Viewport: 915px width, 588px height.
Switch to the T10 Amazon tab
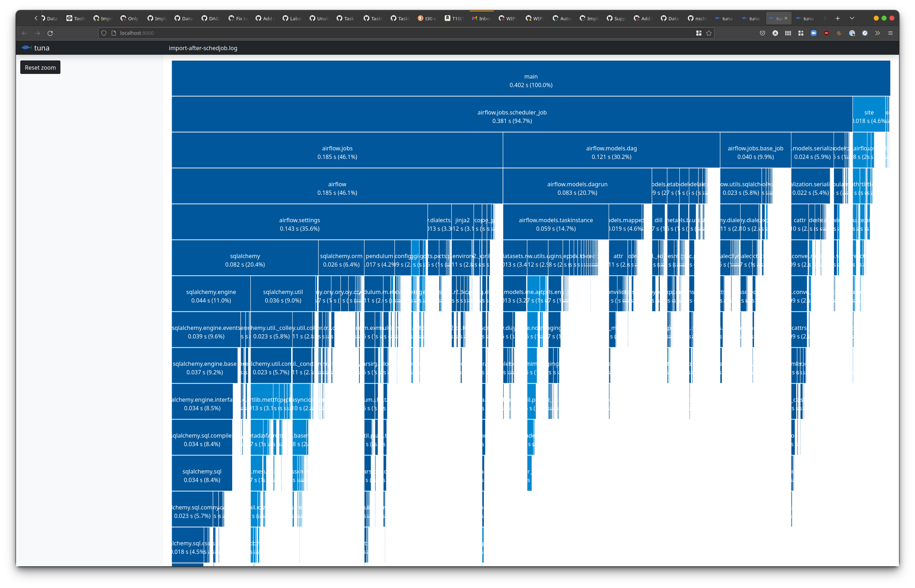(454, 18)
